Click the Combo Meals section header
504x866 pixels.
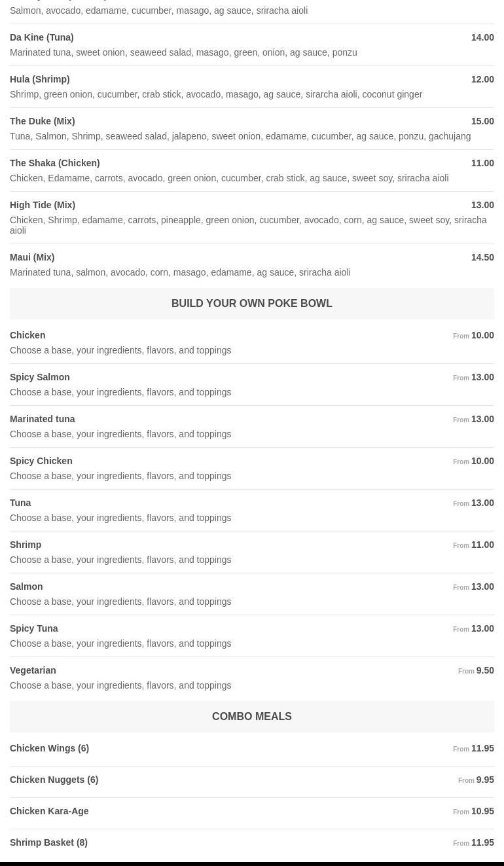pos(252,717)
